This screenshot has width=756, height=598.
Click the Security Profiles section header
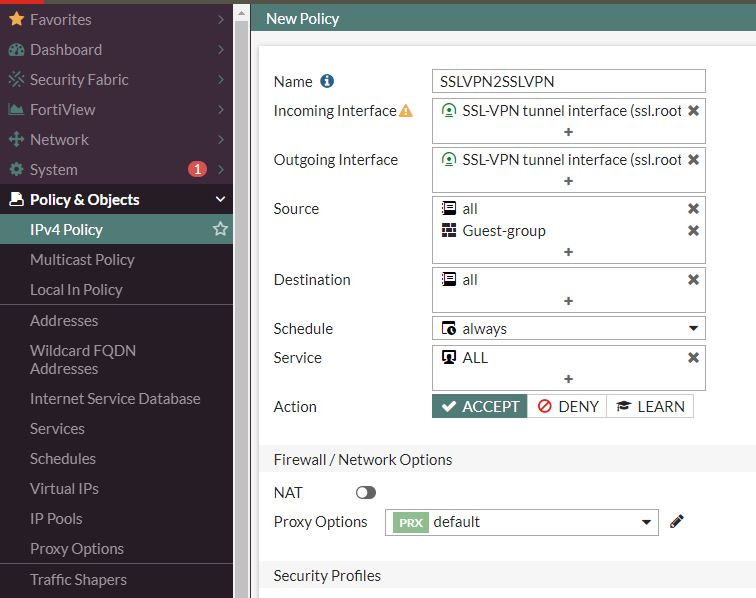pos(507,575)
